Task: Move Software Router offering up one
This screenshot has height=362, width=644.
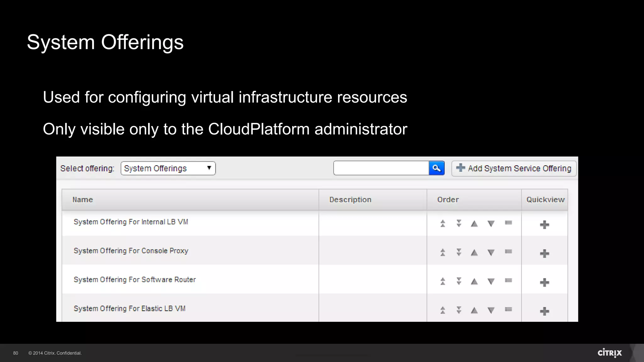Action: (474, 282)
